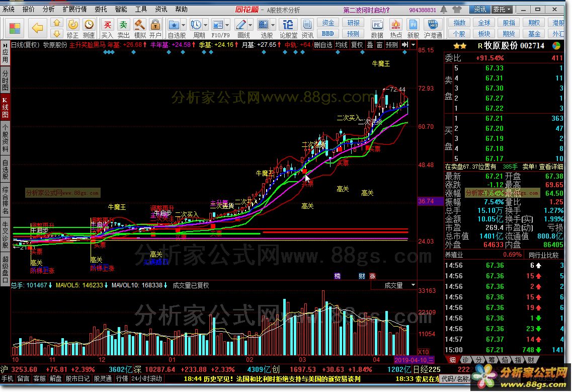Collapse the side panel with the arrow-bar icon

pos(405,45)
